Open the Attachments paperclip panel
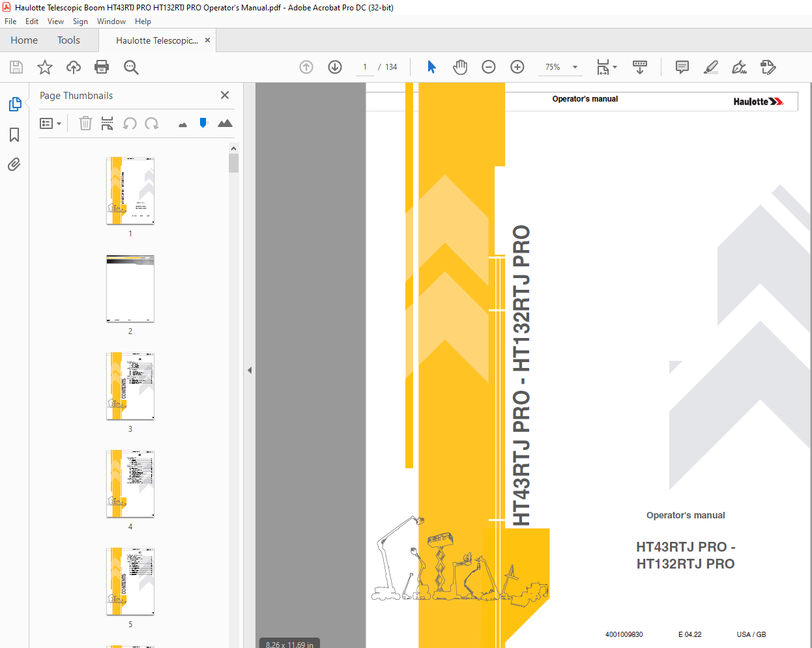812x648 pixels. click(x=14, y=164)
